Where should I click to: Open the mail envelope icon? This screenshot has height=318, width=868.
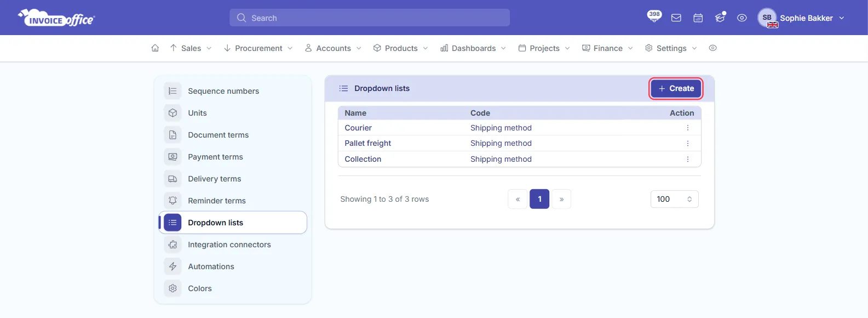click(676, 18)
